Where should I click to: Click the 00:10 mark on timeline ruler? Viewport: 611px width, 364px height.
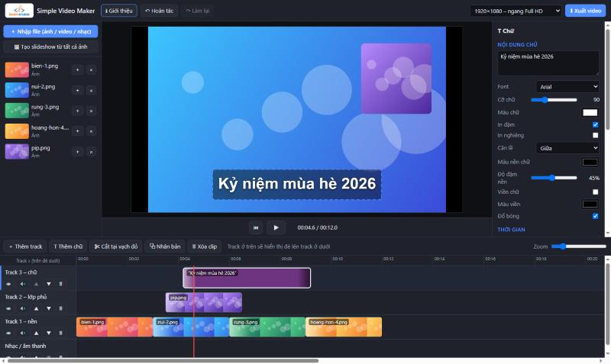[x=338, y=259]
